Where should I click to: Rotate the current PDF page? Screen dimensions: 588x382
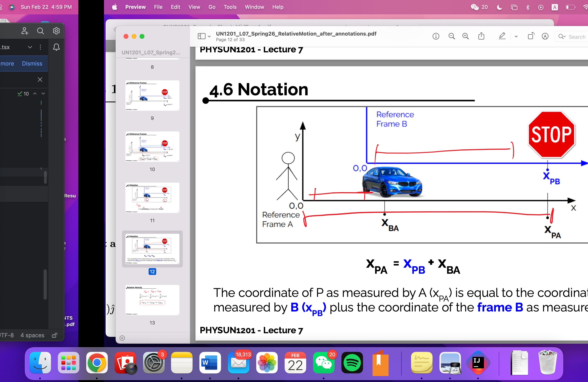531,36
